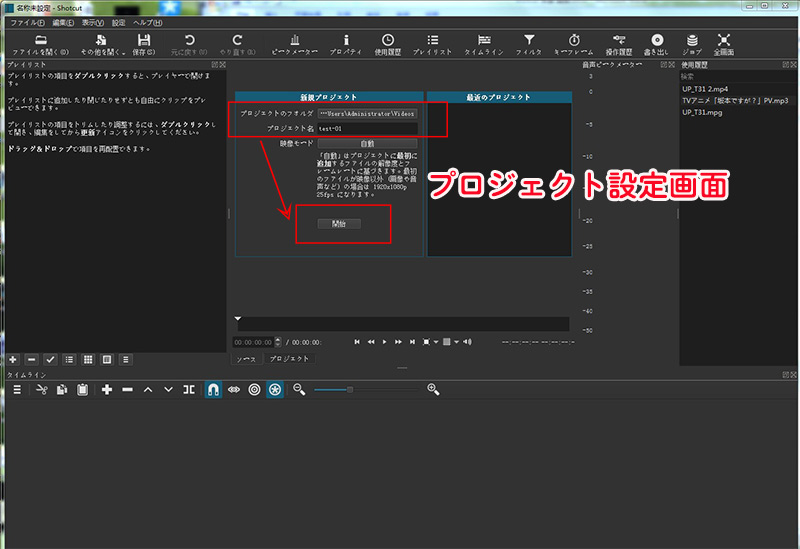Click the timeline zoom slider
Screen dimensions: 800x549
366,390
